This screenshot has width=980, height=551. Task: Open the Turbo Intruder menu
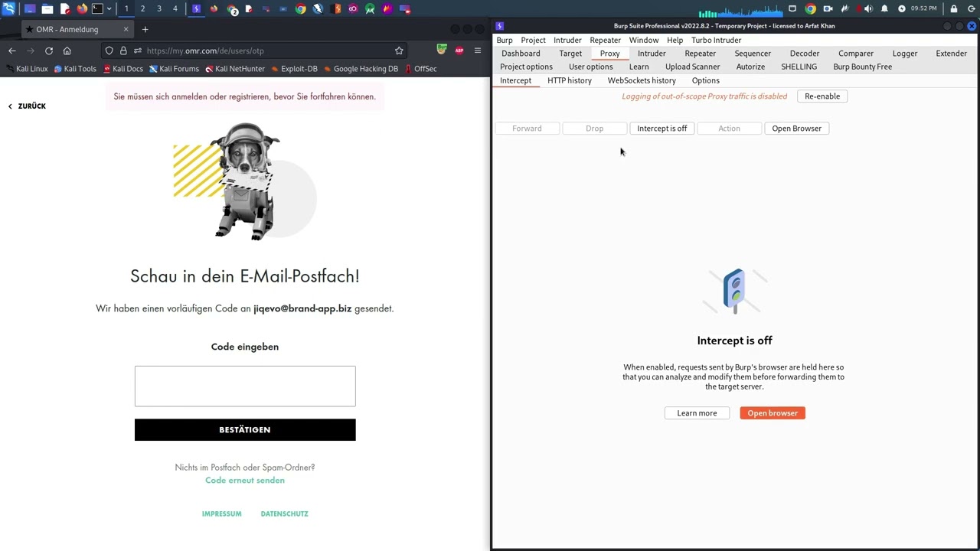coord(716,40)
